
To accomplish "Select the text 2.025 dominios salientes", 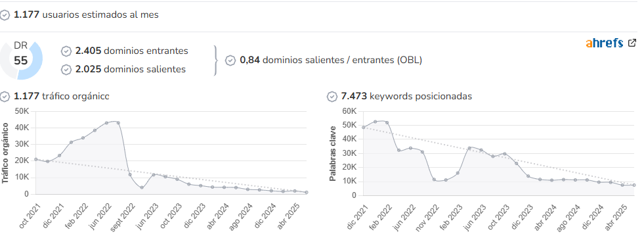I will tap(131, 69).
